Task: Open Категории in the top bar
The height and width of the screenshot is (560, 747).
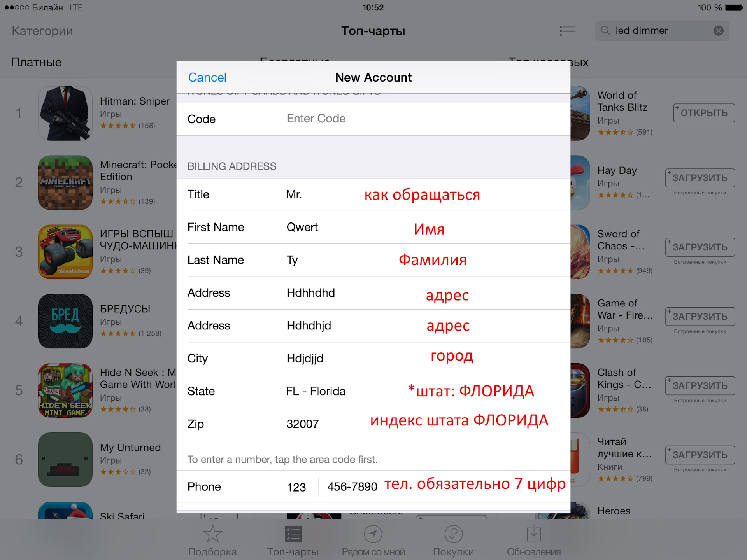Action: (x=42, y=31)
